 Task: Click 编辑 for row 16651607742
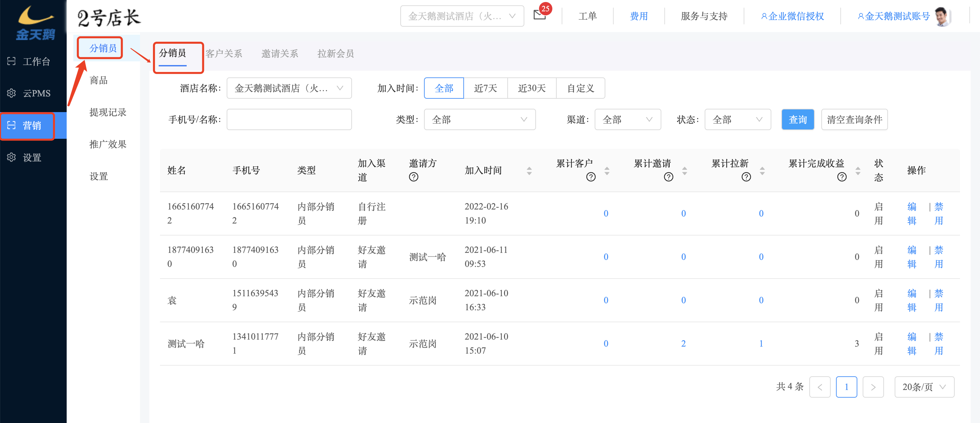912,214
